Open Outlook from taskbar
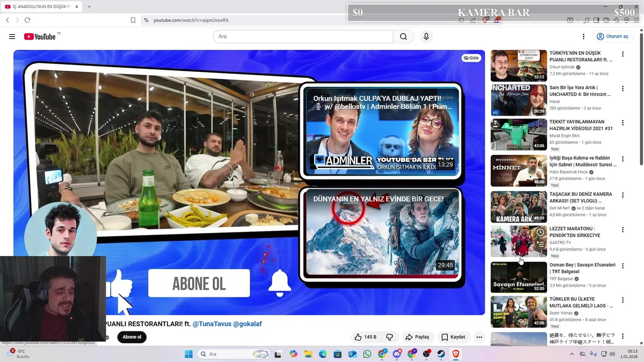Screen dimensions: 644x362 353,354
